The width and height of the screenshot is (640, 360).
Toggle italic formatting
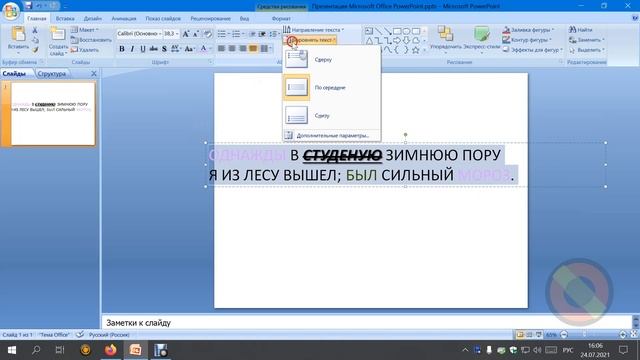[x=132, y=49]
